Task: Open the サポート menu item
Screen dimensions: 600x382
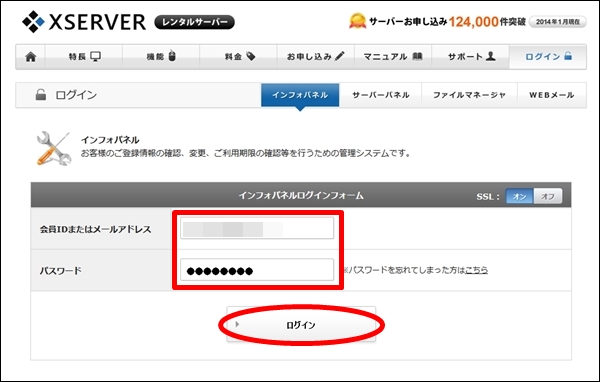Action: pyautogui.click(x=471, y=57)
